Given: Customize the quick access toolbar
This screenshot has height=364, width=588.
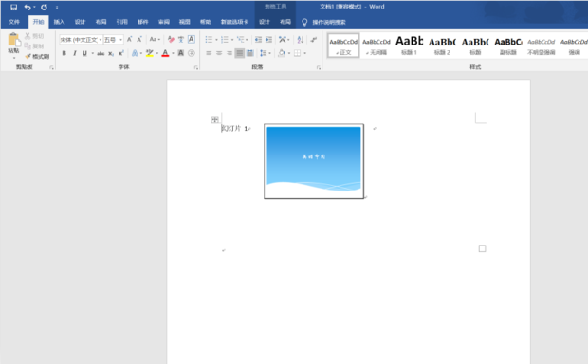Looking at the screenshot, I should tap(57, 8).
